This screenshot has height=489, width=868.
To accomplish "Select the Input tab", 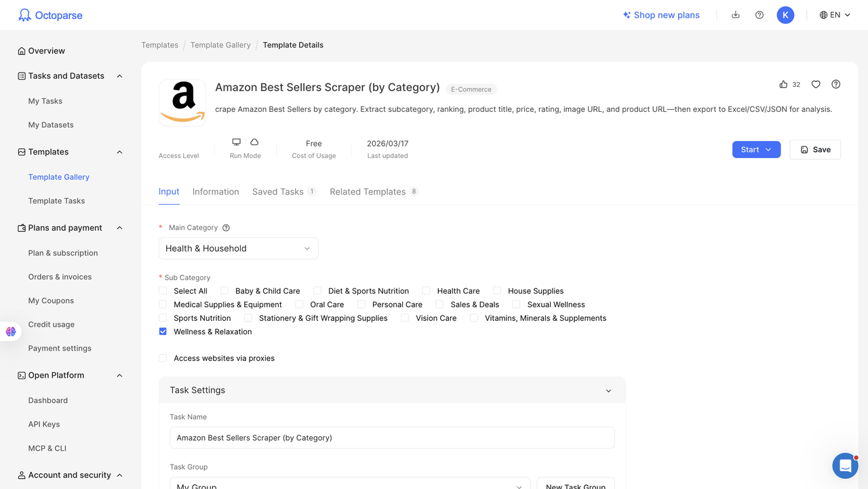I will pyautogui.click(x=169, y=192).
